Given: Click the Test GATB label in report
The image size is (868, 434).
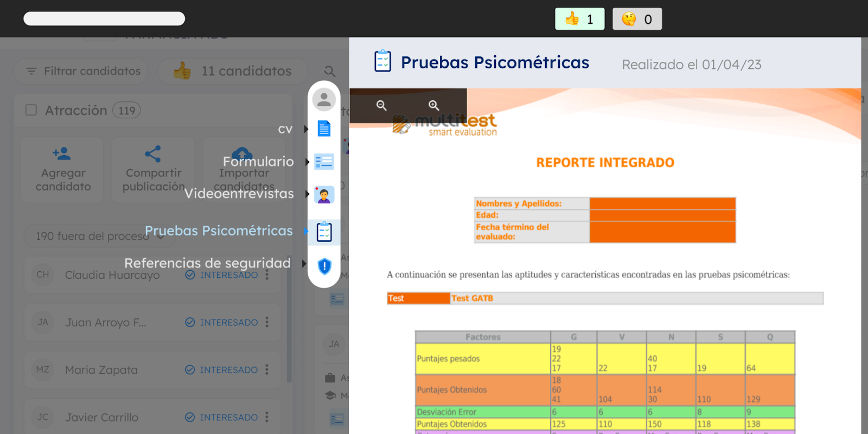Looking at the screenshot, I should [472, 298].
